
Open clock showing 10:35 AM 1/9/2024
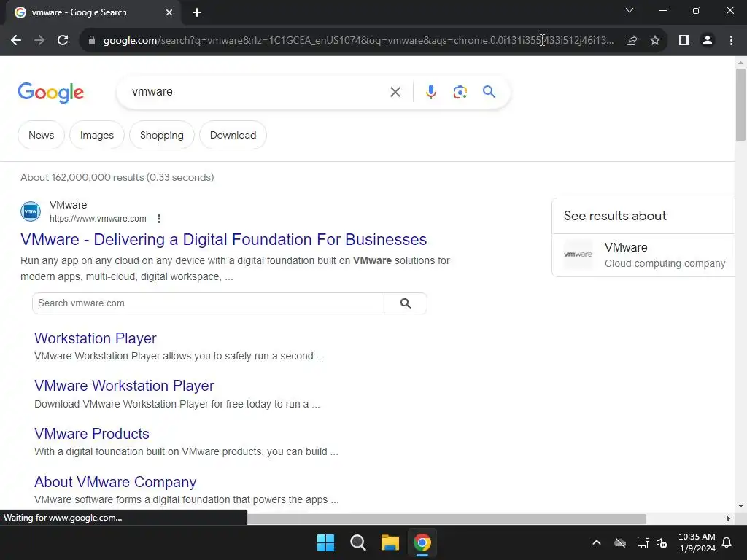click(697, 542)
